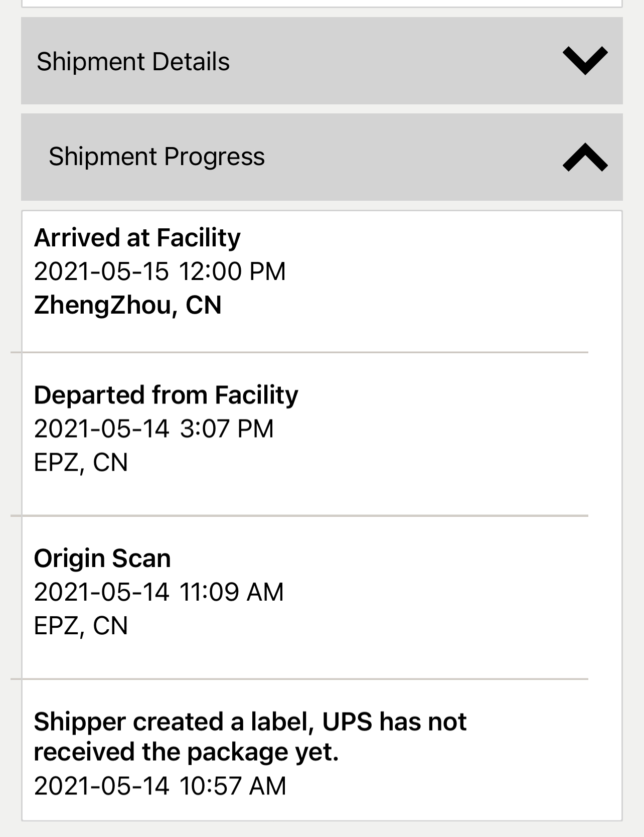This screenshot has height=837, width=644.
Task: Tap EPZ, CN under Origin Scan
Action: pyautogui.click(x=81, y=626)
